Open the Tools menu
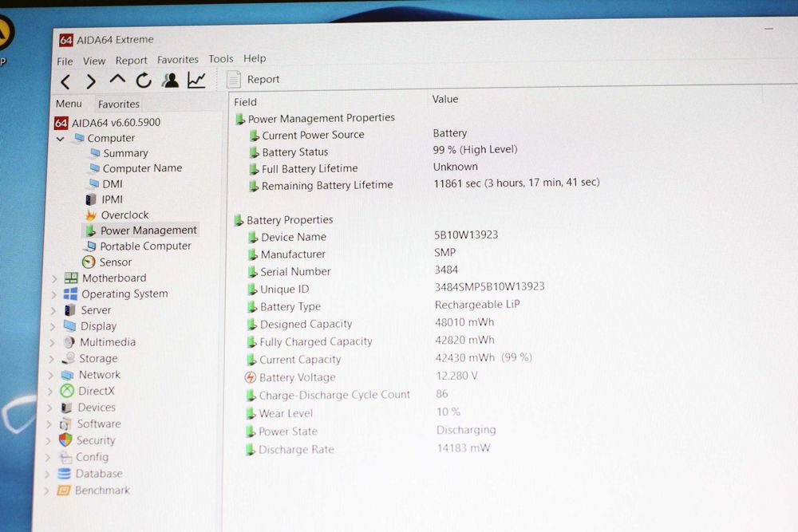The width and height of the screenshot is (798, 532). point(221,59)
